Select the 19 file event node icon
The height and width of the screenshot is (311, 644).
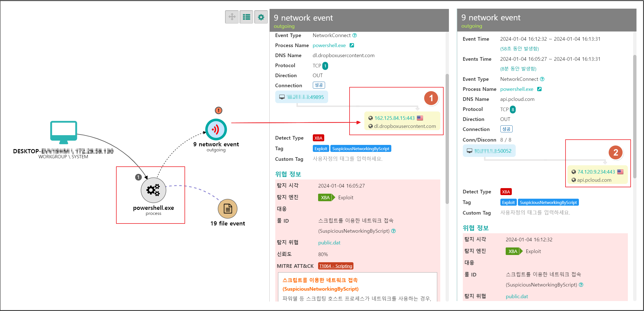click(228, 209)
